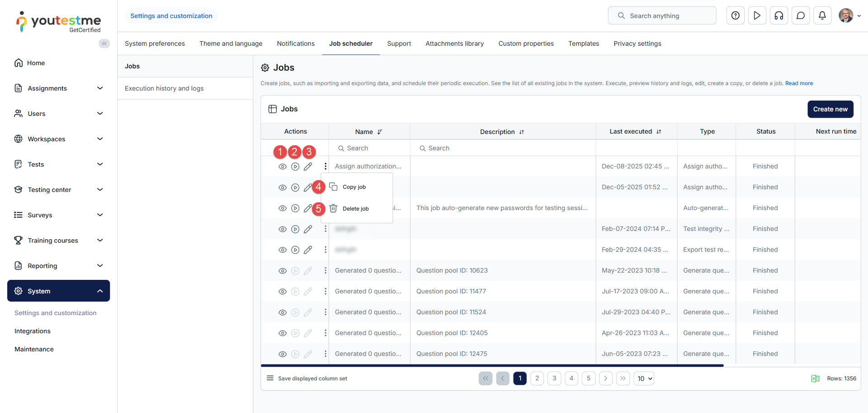
Task: Click the headphones support icon
Action: pyautogui.click(x=779, y=16)
